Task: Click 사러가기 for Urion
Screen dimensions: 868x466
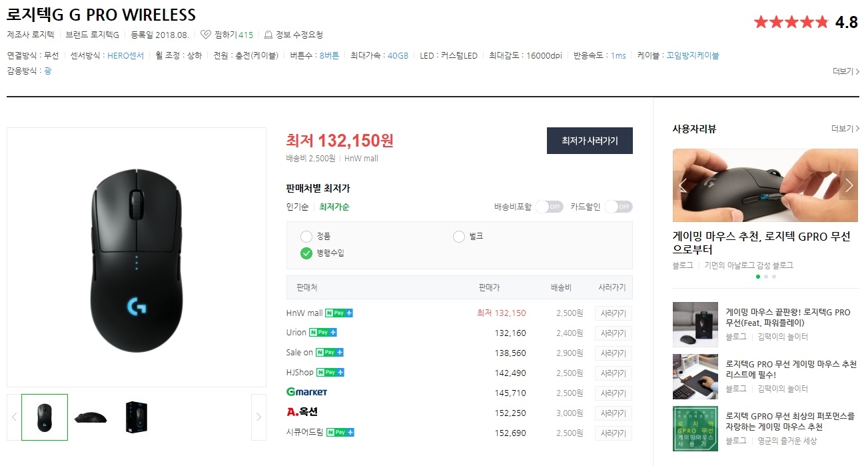Action: click(x=614, y=333)
